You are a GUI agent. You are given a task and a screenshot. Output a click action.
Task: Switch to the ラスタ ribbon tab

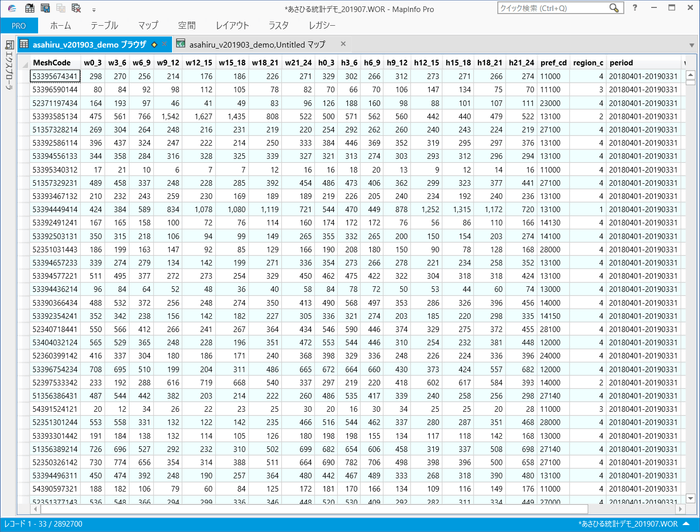(x=279, y=25)
